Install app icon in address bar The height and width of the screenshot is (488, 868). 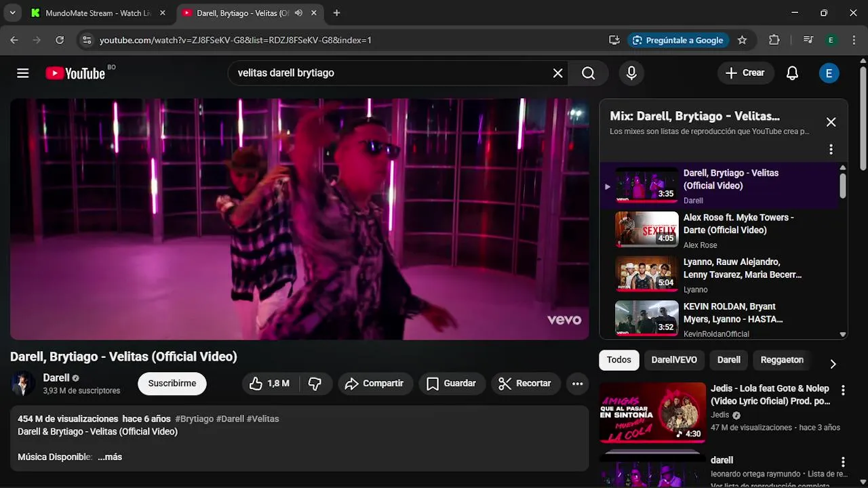click(614, 40)
